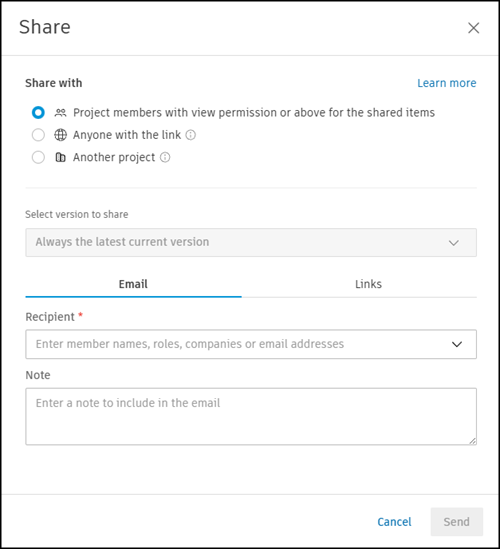Select the Anyone with the link radio button
The width and height of the screenshot is (500, 549).
pos(38,135)
